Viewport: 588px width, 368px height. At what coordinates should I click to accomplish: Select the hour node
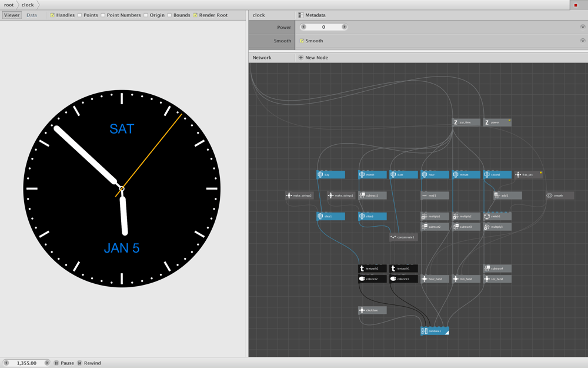[x=435, y=175]
